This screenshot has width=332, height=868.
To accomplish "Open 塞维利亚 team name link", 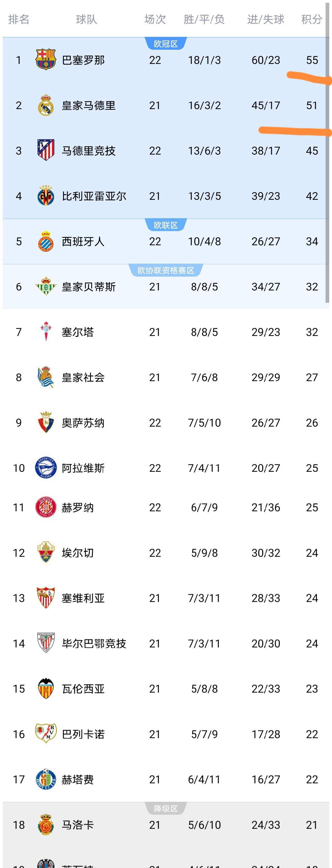I will pyautogui.click(x=83, y=598).
